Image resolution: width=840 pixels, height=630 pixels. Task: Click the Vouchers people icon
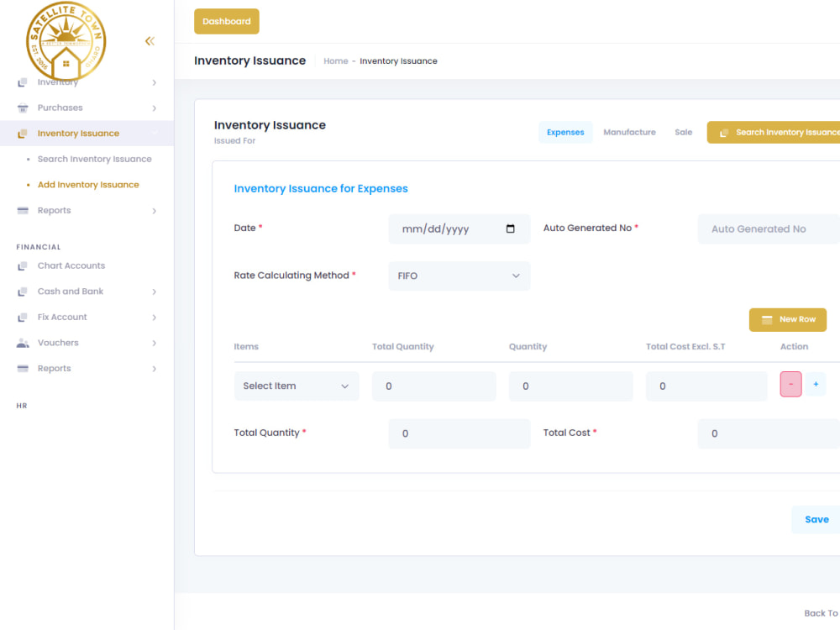tap(23, 343)
